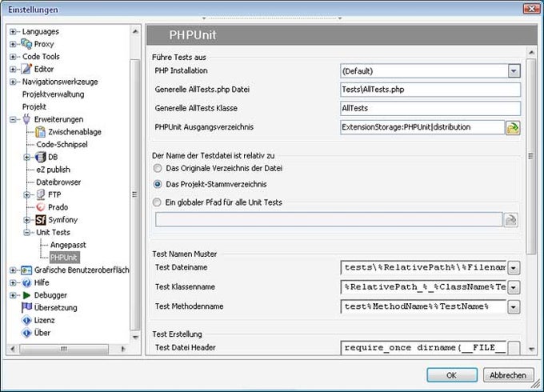Open the Test Methodenname dropdown arrow
The width and height of the screenshot is (544, 392).
coord(514,306)
